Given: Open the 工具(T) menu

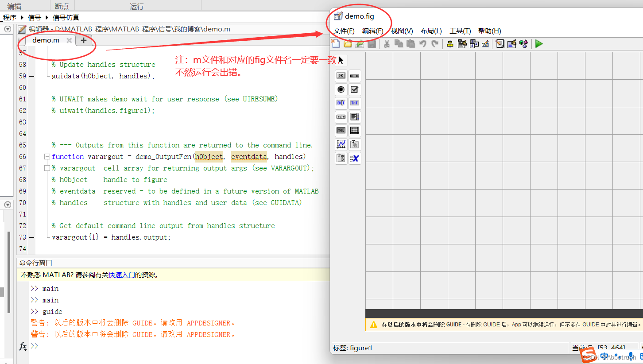Looking at the screenshot, I should (460, 31).
